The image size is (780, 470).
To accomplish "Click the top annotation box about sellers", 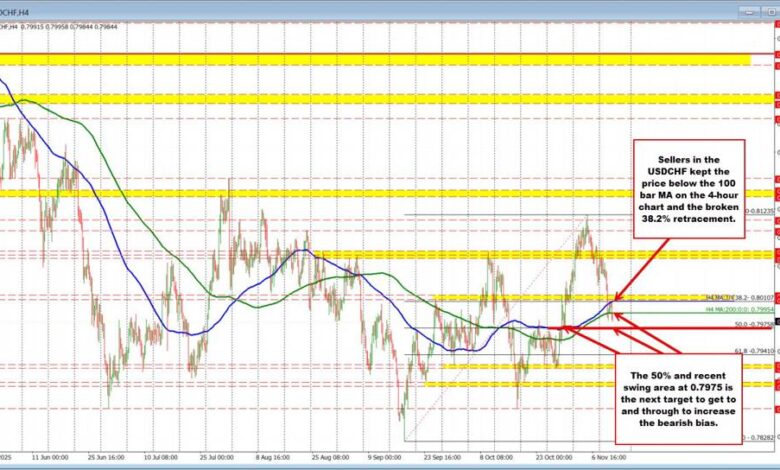I will click(x=687, y=188).
